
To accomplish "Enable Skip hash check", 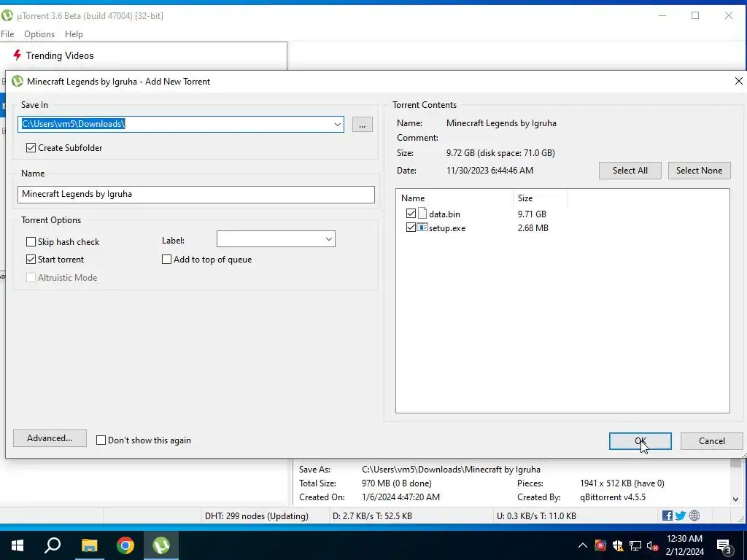I will (x=31, y=242).
